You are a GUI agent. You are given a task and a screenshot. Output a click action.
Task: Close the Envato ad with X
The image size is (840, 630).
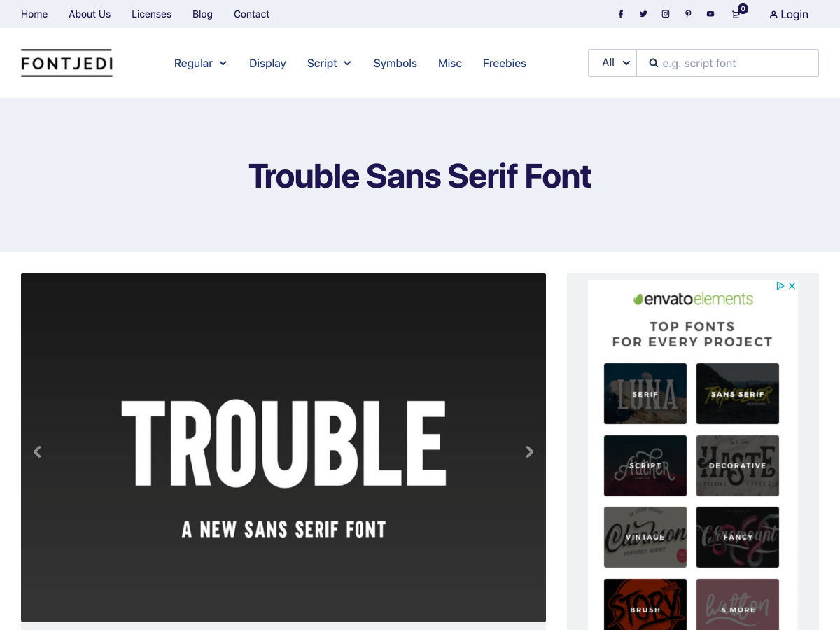tap(792, 286)
